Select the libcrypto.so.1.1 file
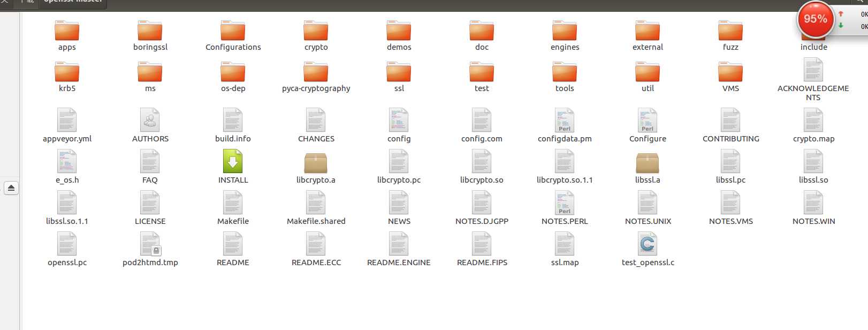The height and width of the screenshot is (330, 868). [565, 161]
